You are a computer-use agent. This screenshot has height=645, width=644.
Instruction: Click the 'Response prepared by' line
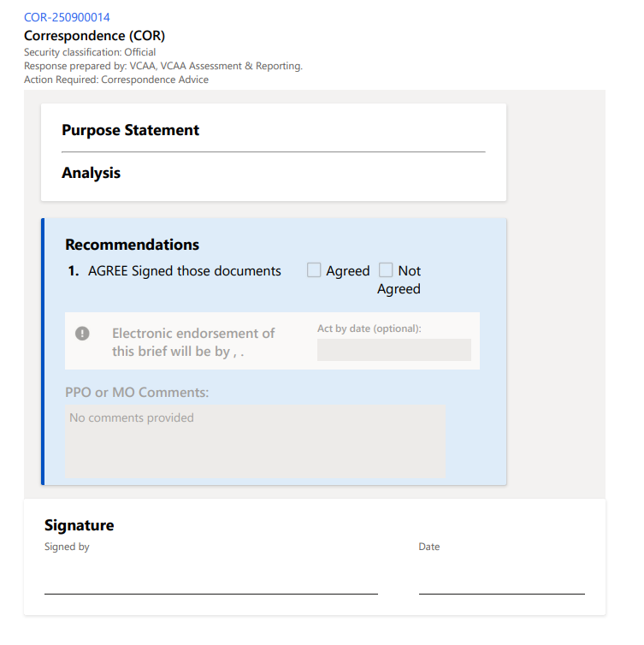[x=162, y=66]
